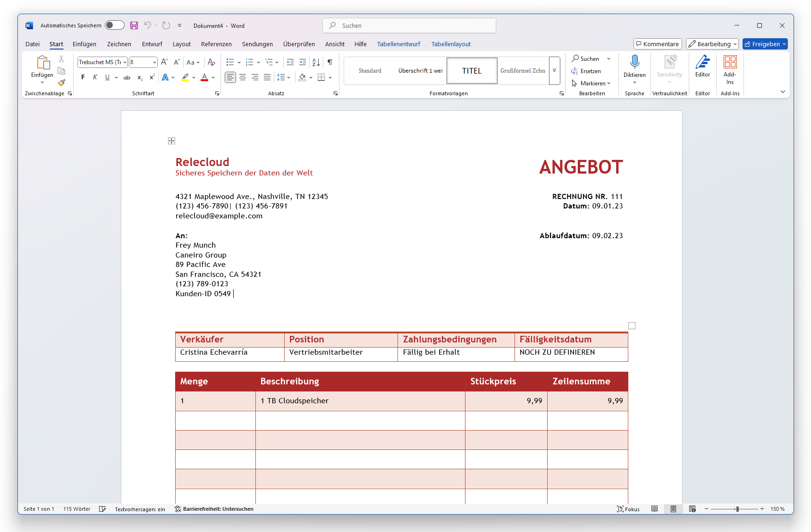
Task: Open the Kommentare pane button
Action: tap(657, 44)
